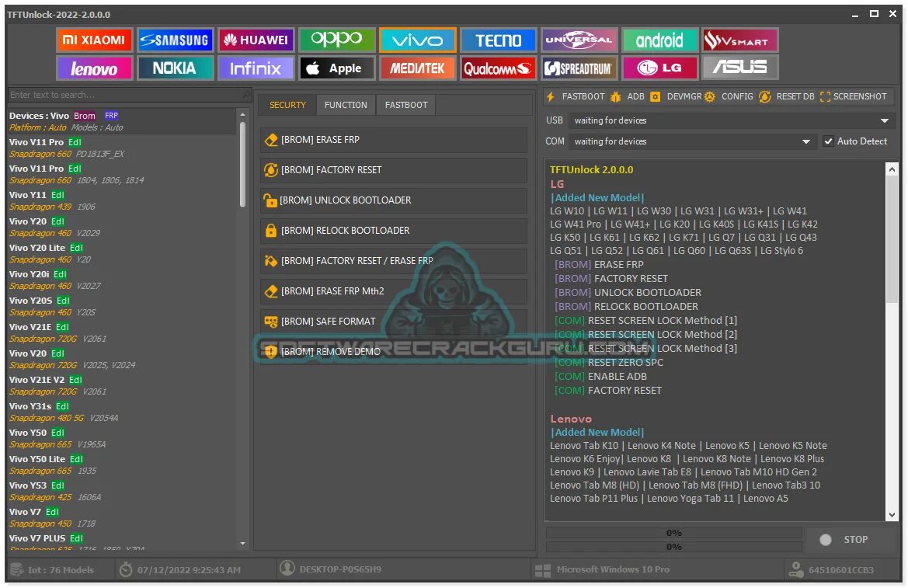This screenshot has width=908, height=588.
Task: Toggle the Auto Detect checkbox
Action: pyautogui.click(x=829, y=141)
